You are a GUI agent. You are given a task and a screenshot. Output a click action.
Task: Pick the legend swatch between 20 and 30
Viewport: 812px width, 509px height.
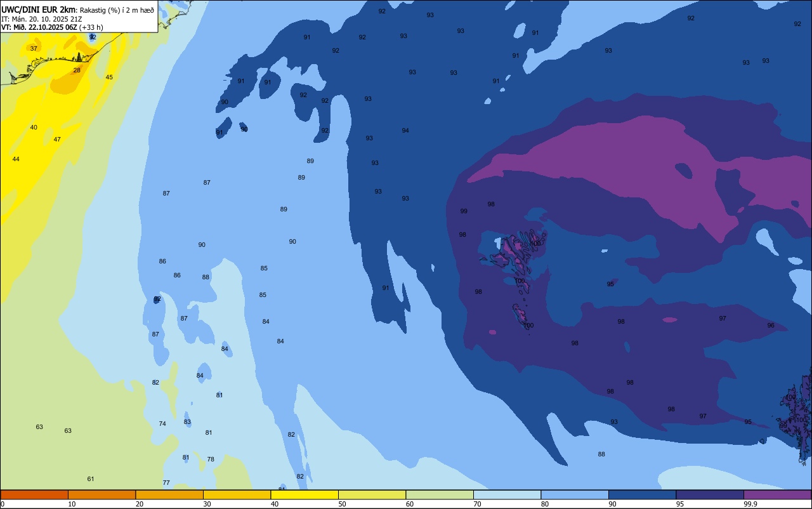169,494
